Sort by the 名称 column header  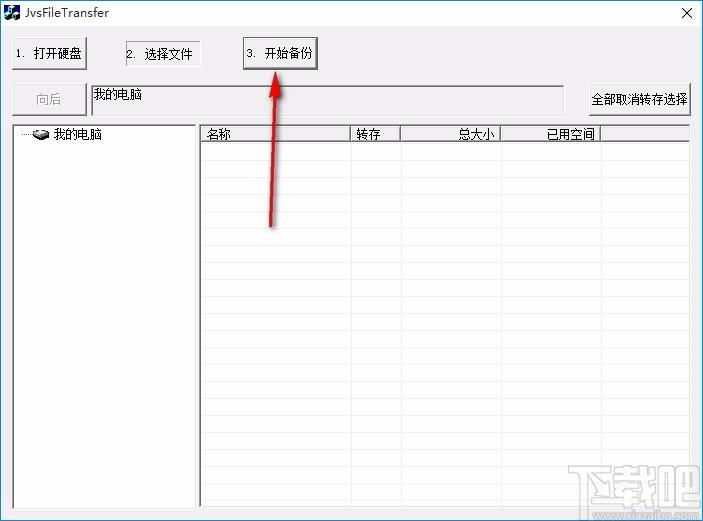275,134
